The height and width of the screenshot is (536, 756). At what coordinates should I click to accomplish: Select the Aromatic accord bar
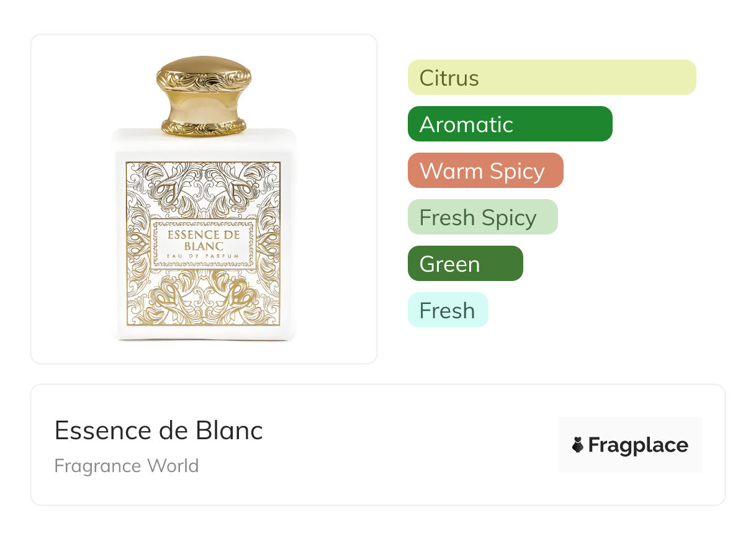510,124
